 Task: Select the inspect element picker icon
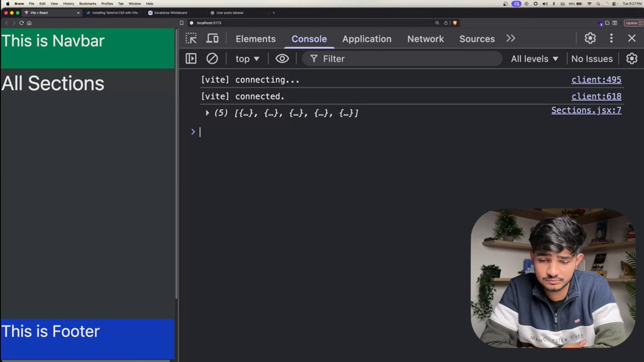point(191,39)
